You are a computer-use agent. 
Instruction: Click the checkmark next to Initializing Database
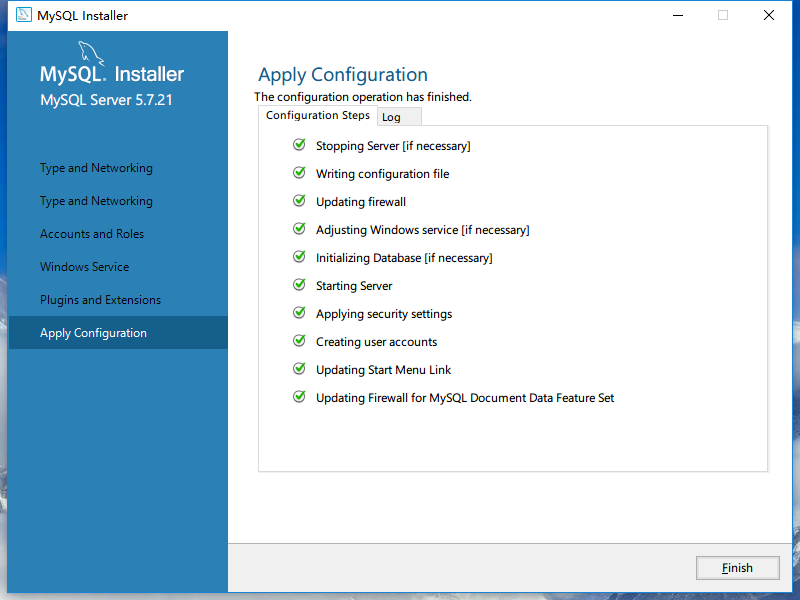299,257
